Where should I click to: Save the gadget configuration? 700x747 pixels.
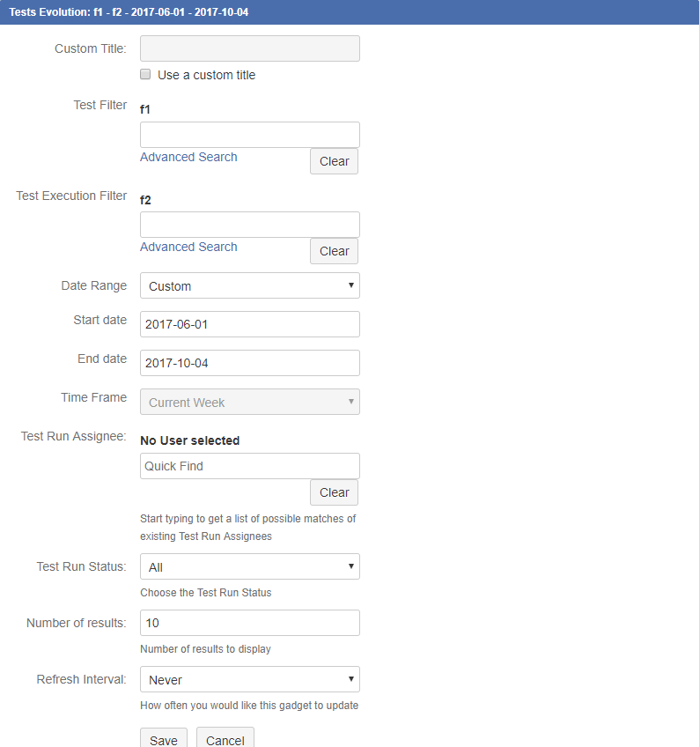[164, 738]
